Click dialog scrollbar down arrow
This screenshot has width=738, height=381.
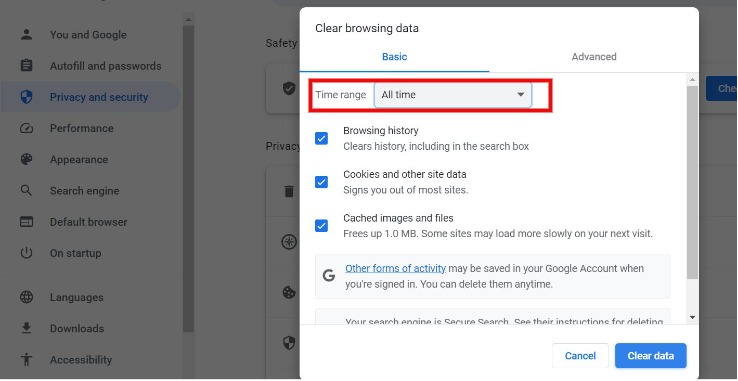(x=692, y=317)
